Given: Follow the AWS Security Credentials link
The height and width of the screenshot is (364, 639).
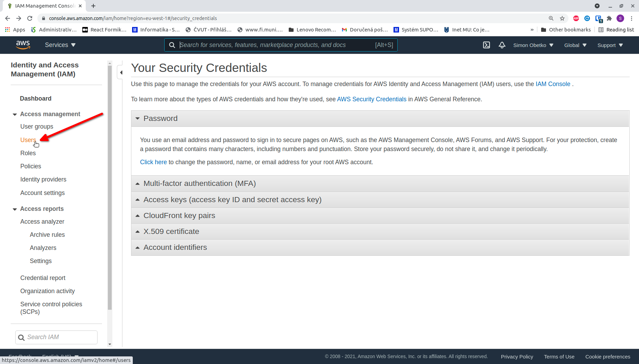Looking at the screenshot, I should tap(372, 99).
